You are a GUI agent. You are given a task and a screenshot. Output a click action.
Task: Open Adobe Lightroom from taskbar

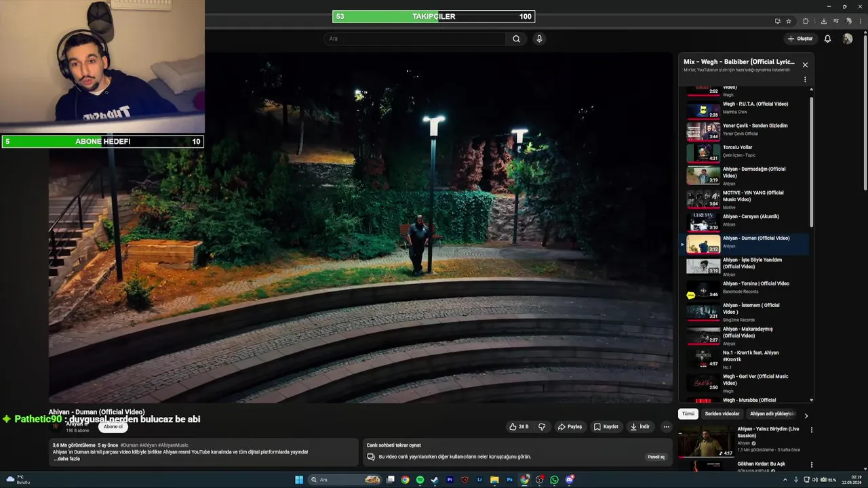479,480
